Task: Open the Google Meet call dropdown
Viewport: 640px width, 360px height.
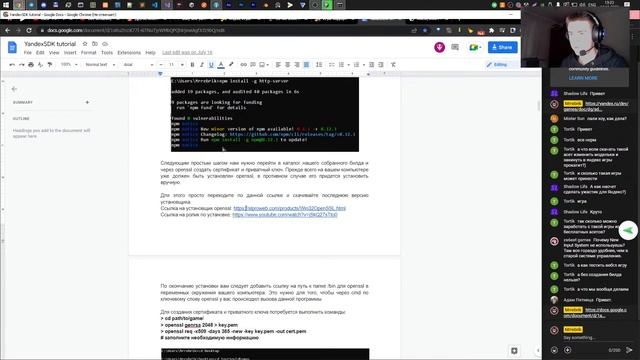Action: pyautogui.click(x=475, y=47)
